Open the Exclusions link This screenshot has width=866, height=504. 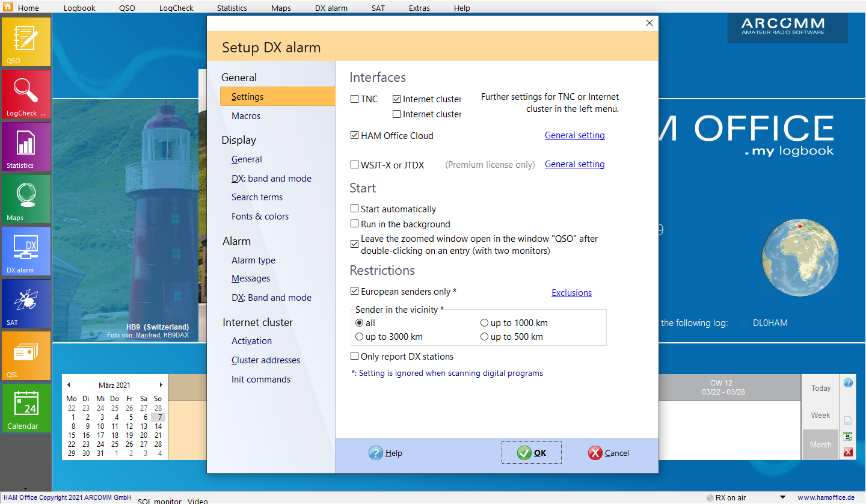pos(572,293)
